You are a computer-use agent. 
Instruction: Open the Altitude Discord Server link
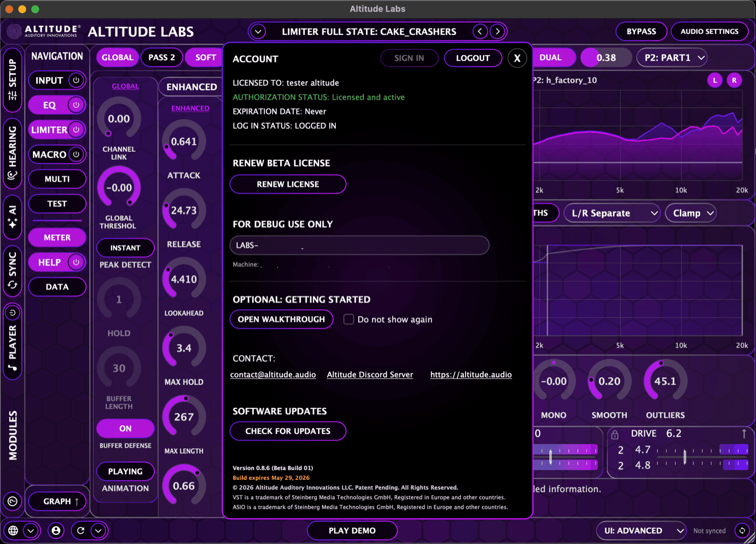pyautogui.click(x=370, y=375)
